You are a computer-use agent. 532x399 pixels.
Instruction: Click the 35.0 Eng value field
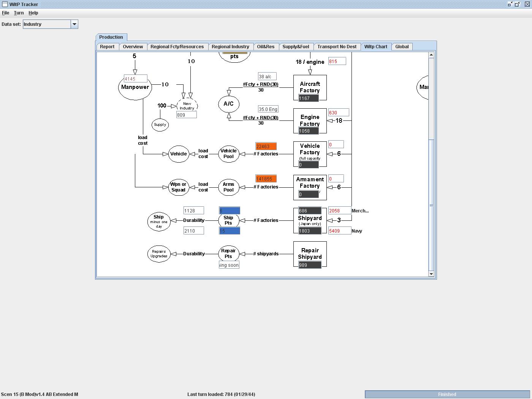coord(268,109)
